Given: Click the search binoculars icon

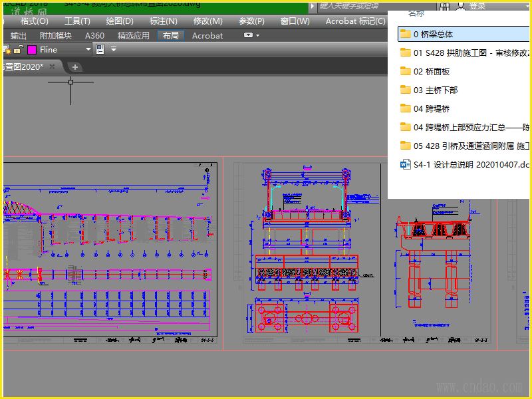Looking at the screenshot, I should (444, 6).
